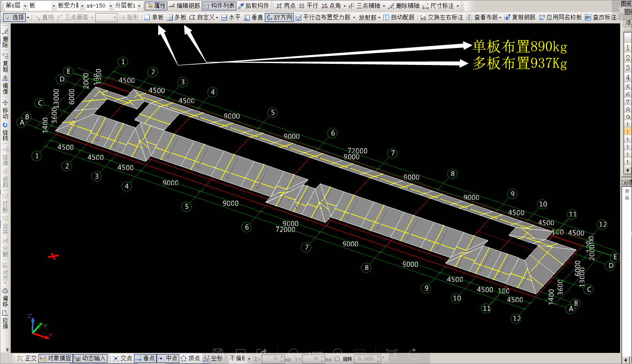The height and width of the screenshot is (364, 632).
Task: Click the Y coordinate input field
Action: [x=313, y=359]
